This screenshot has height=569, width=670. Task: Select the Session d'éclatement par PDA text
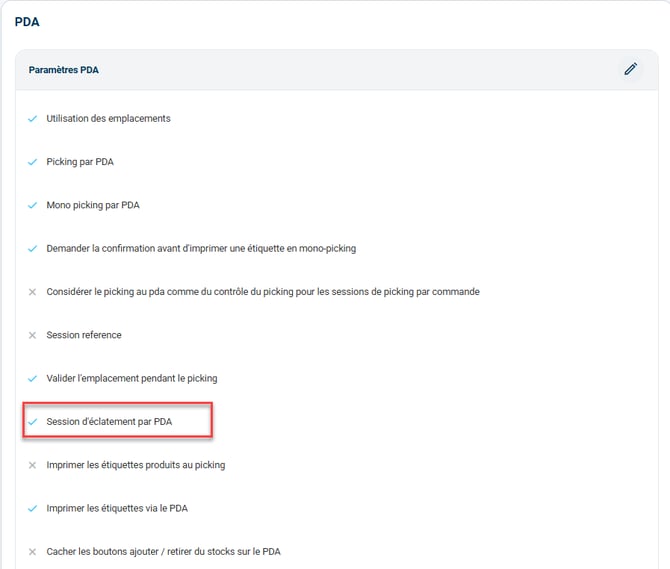coord(109,422)
